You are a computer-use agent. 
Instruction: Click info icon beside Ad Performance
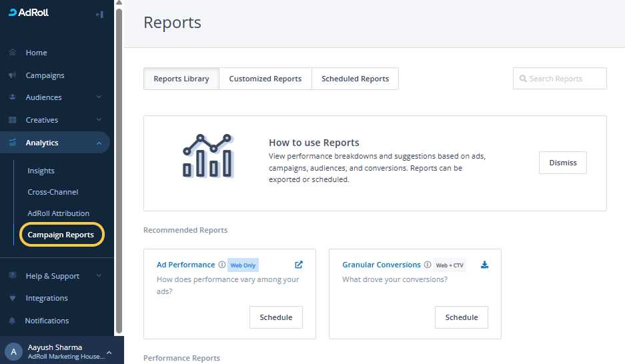click(222, 265)
